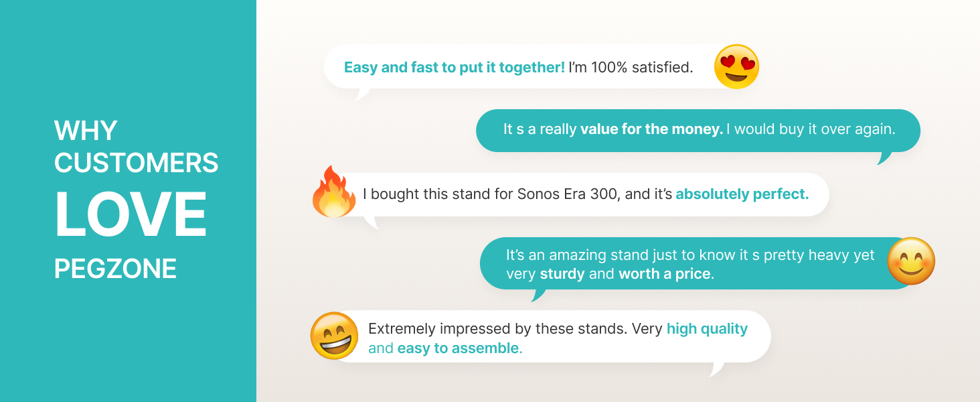The height and width of the screenshot is (402, 980).
Task: Click the "I would buy it over again." sentence
Action: [x=814, y=129]
